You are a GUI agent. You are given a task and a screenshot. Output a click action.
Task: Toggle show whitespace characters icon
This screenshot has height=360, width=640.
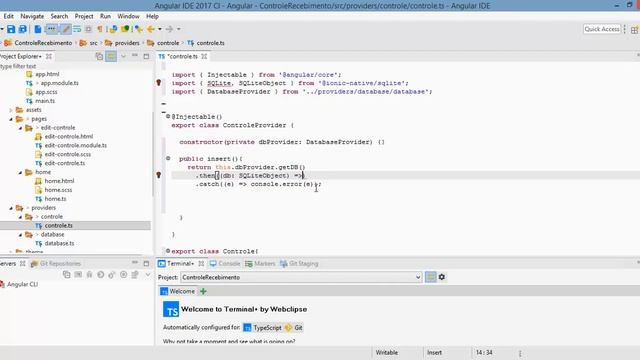pos(100,29)
